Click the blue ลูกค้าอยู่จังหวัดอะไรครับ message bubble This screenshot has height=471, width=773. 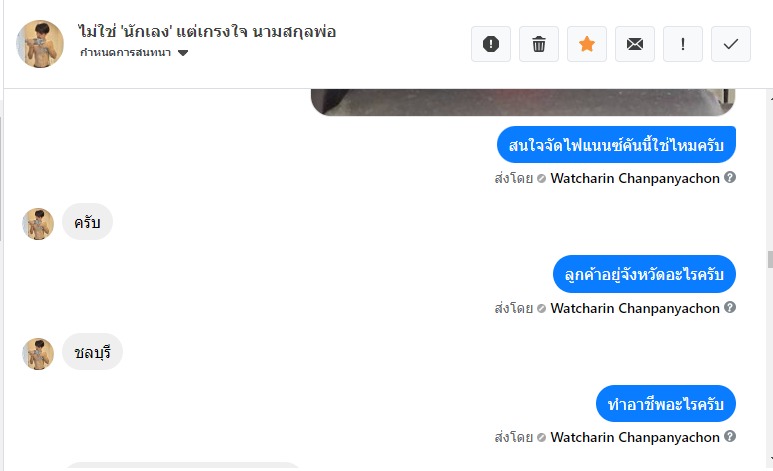(644, 274)
